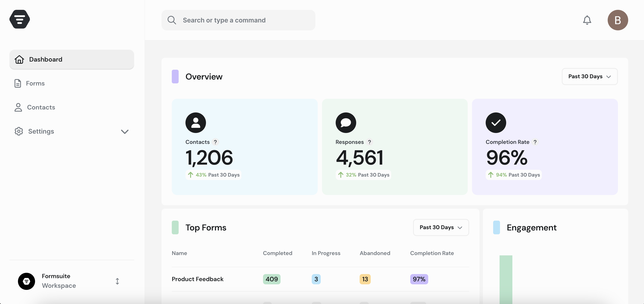Open the notifications bell
Screen dimensions: 644x304
tap(587, 20)
